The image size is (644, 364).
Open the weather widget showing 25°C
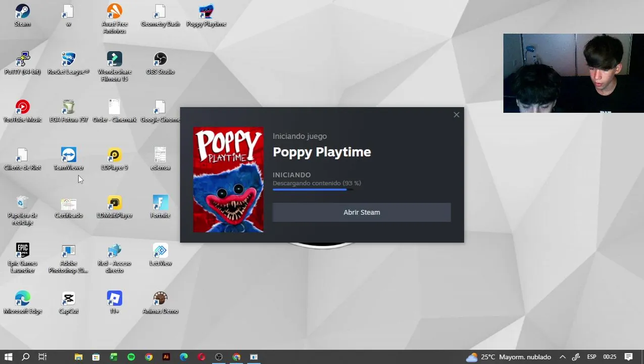coord(508,357)
